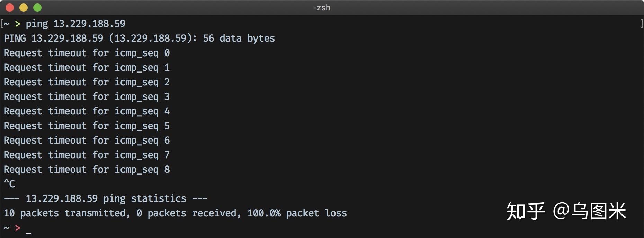Viewport: 644px width, 238px height.
Task: Maximize the terminal with the green button
Action: (x=37, y=7)
